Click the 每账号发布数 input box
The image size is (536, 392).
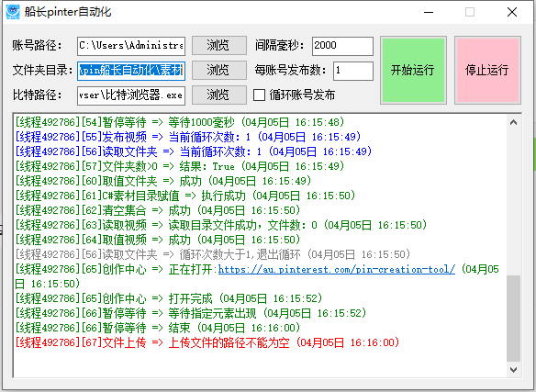click(x=353, y=71)
